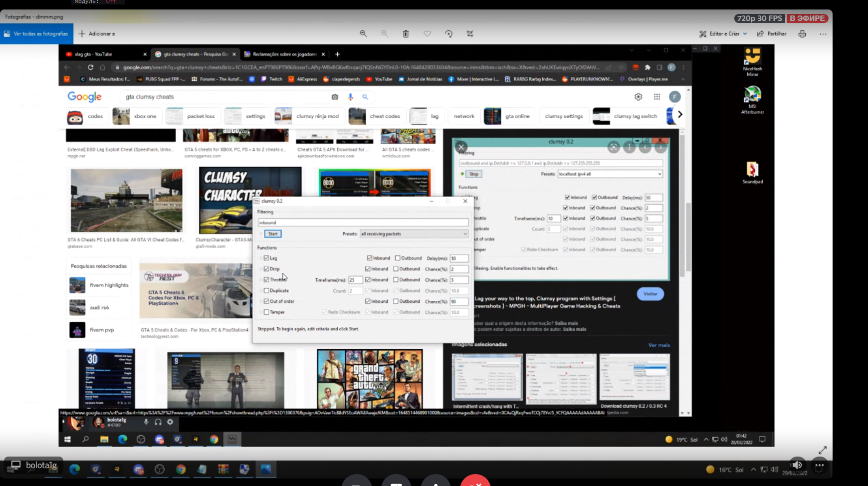This screenshot has width=868, height=486.
Task: Click the user settings gear beside bolota1g
Action: (x=170, y=422)
